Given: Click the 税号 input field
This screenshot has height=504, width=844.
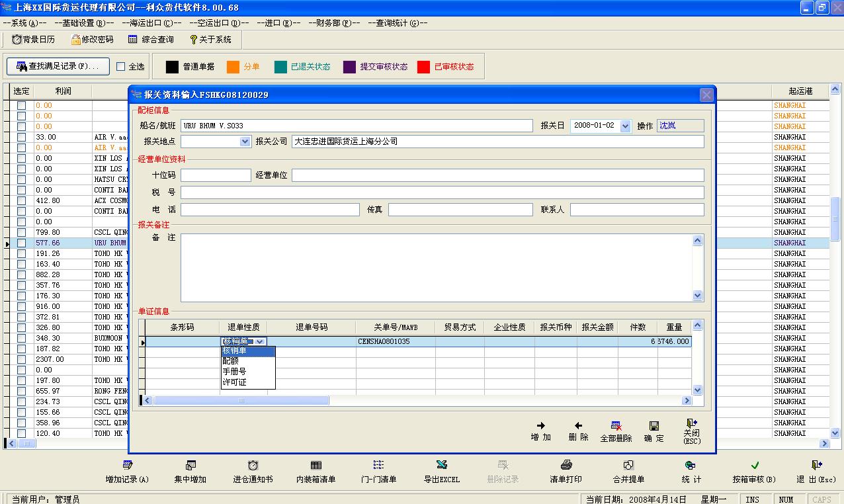Looking at the screenshot, I should tap(443, 192).
